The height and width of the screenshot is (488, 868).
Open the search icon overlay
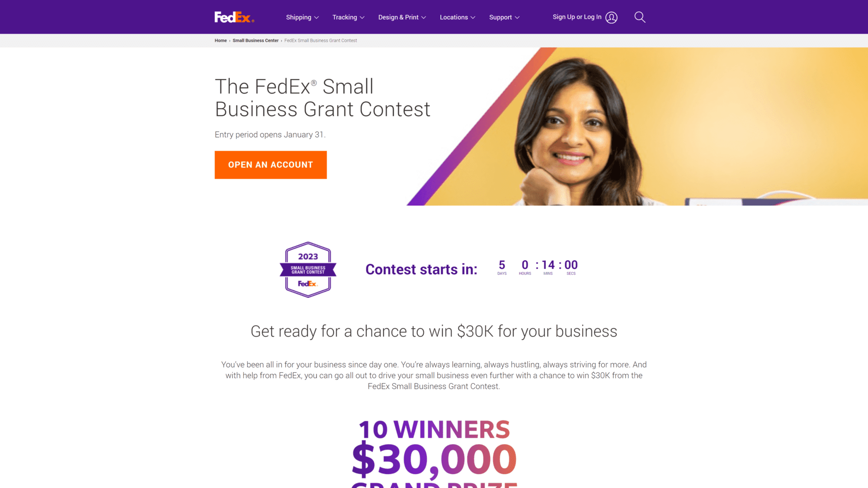pos(640,17)
